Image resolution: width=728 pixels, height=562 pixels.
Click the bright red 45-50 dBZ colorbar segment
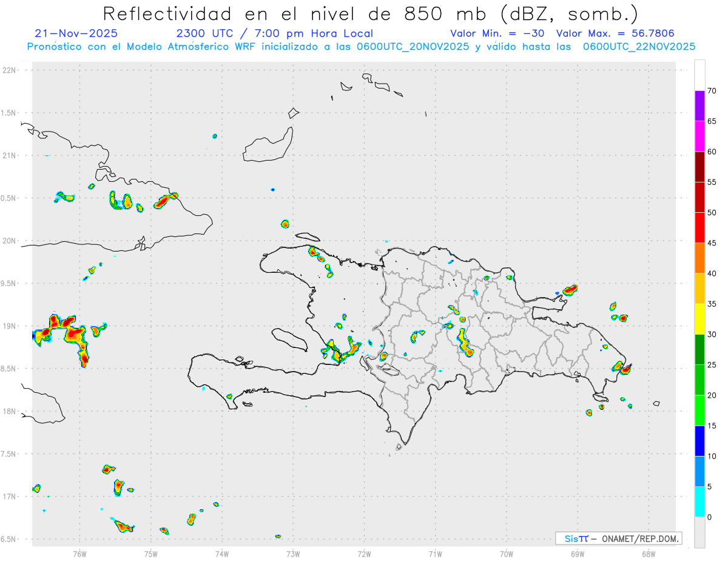coord(699,227)
